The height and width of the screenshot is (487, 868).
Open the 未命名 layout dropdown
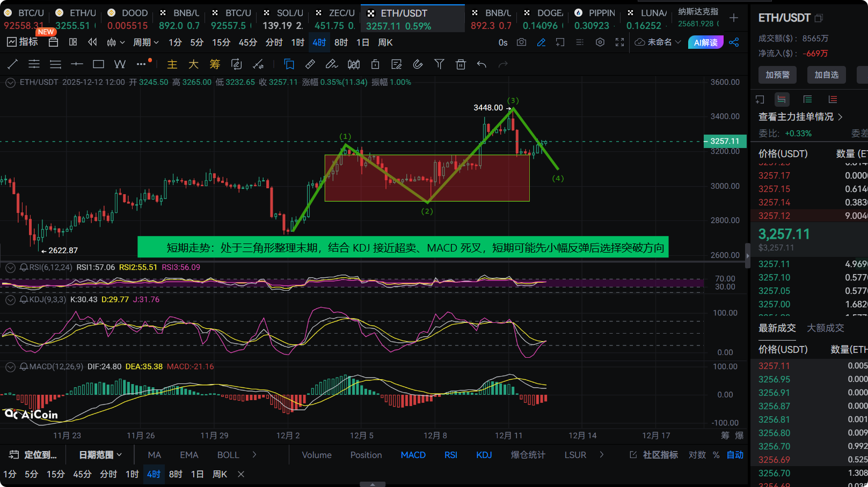659,42
